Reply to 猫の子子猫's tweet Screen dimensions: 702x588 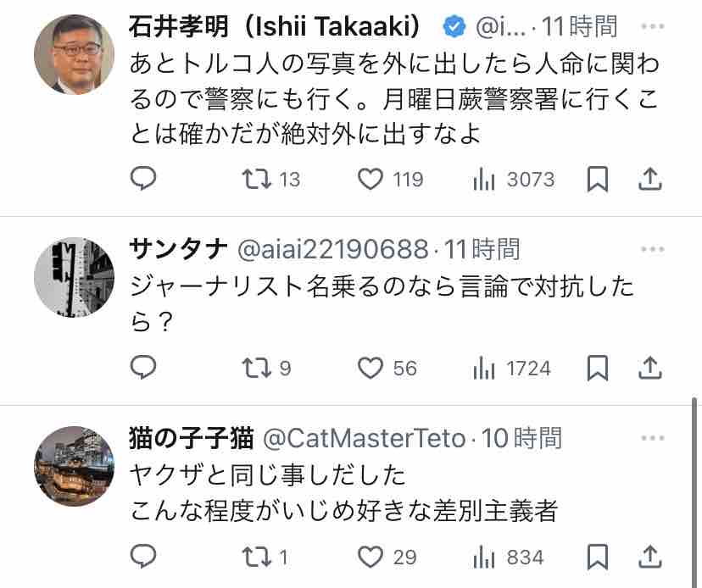(x=144, y=557)
